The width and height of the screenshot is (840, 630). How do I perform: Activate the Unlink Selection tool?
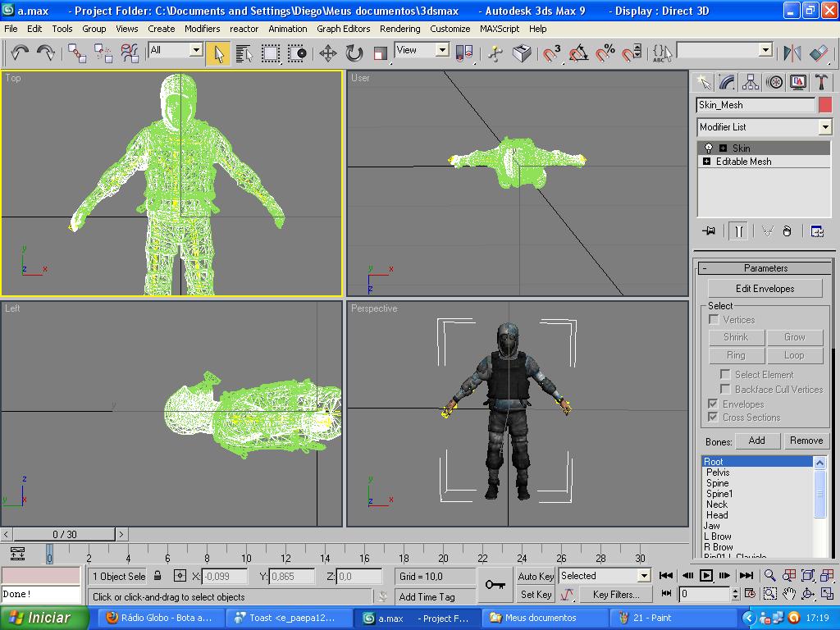tap(103, 52)
